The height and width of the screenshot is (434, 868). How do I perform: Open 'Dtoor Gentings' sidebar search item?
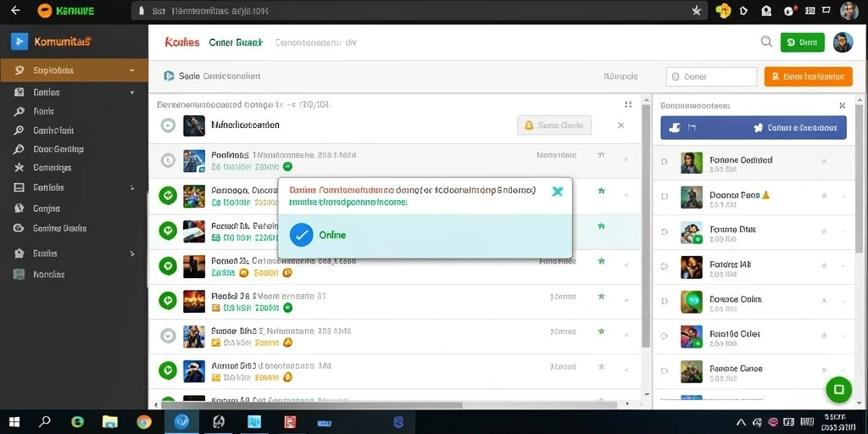tap(58, 149)
